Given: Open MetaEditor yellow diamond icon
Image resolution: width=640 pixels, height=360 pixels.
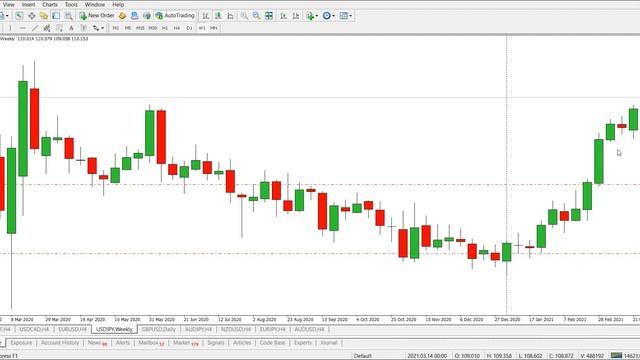Looking at the screenshot, I should (x=122, y=16).
